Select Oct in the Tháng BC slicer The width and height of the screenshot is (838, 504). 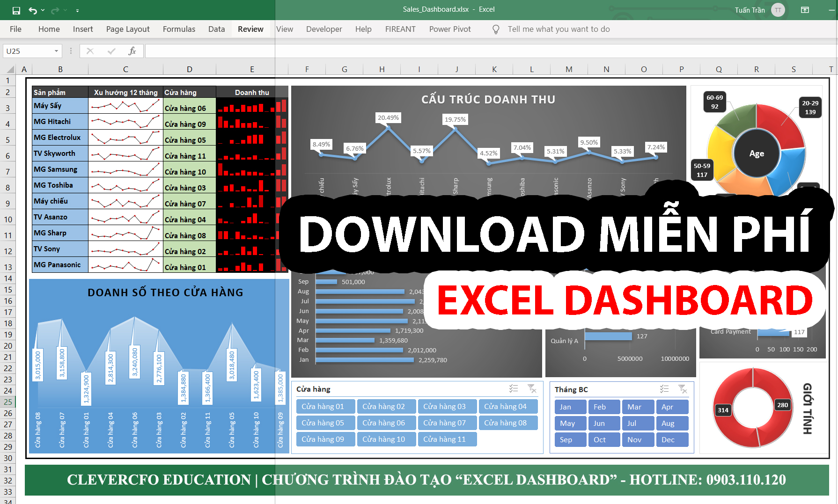pyautogui.click(x=603, y=440)
